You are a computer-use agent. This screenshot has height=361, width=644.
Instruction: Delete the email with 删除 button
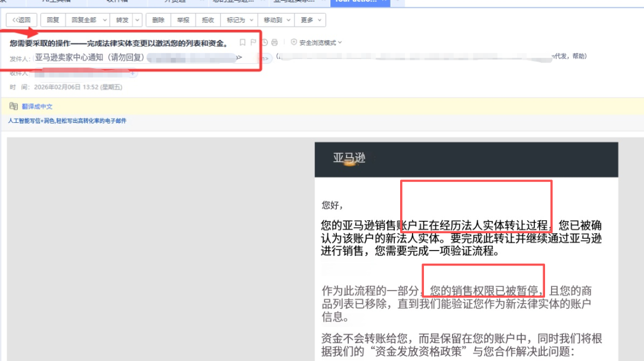click(157, 20)
